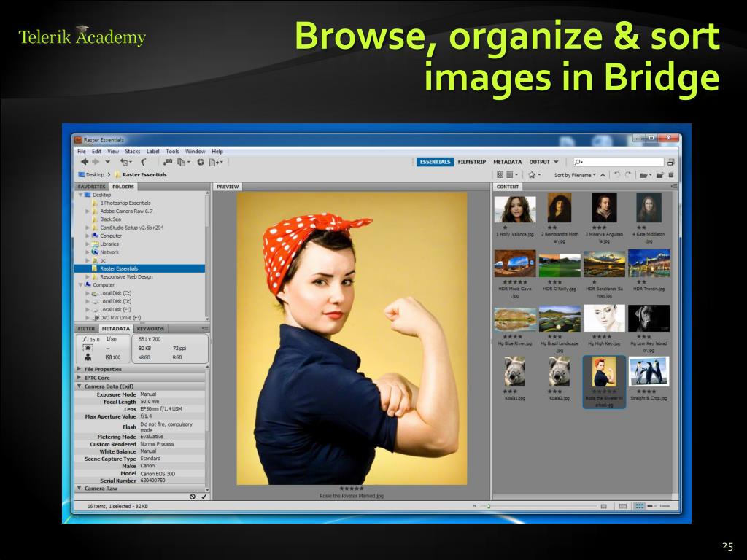Click the Raster Essentials breadcrumb
This screenshot has height=560, width=747.
[141, 175]
